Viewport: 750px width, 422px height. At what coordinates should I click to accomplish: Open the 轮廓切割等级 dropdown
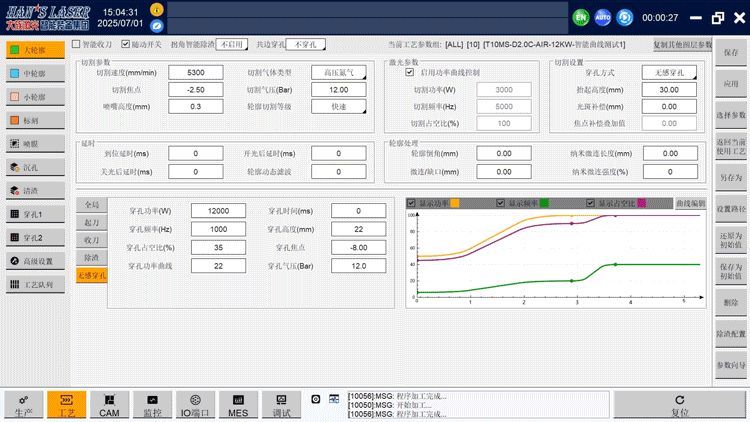pyautogui.click(x=340, y=106)
